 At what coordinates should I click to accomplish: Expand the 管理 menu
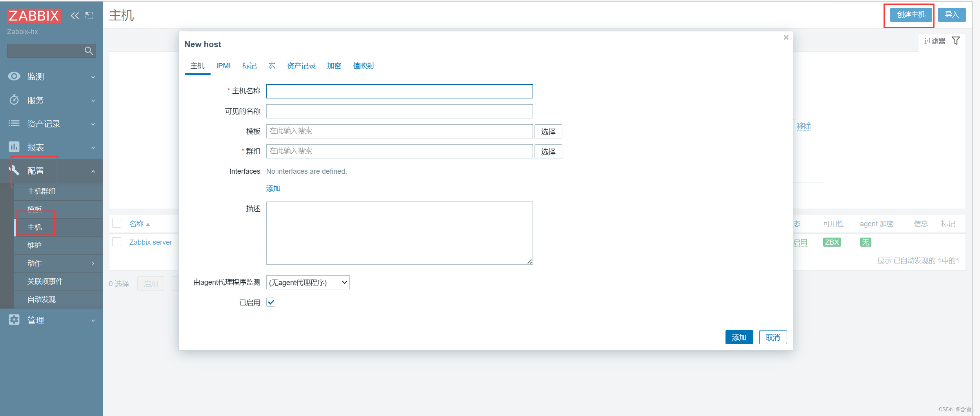click(x=93, y=320)
